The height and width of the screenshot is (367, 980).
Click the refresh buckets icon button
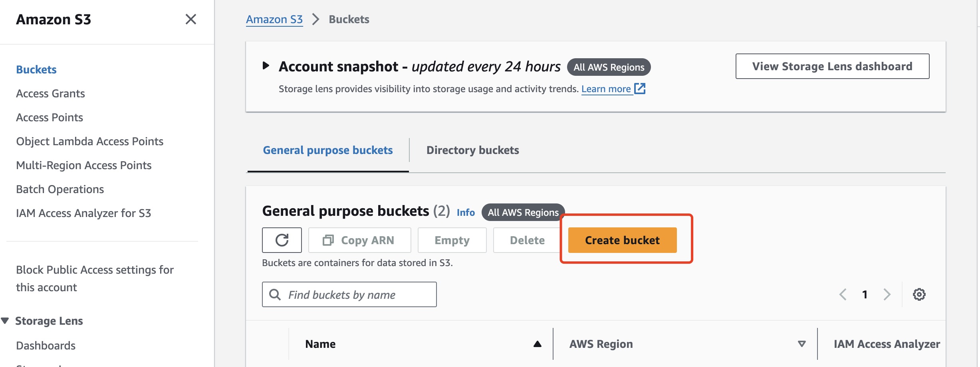pyautogui.click(x=282, y=240)
